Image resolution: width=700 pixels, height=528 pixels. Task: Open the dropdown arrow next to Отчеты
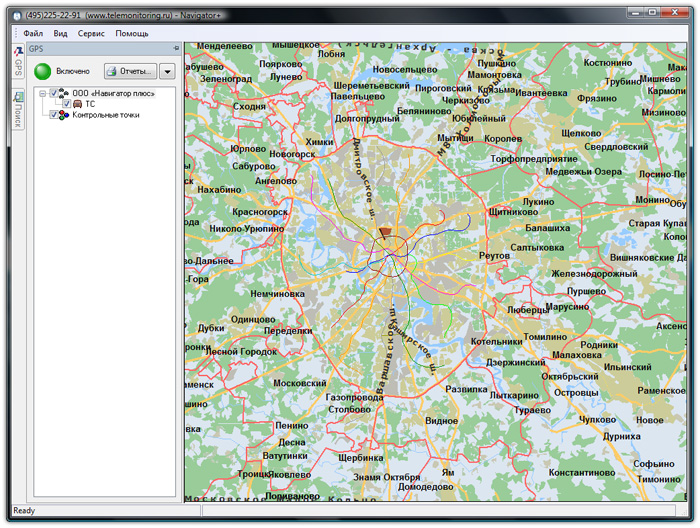(x=167, y=71)
